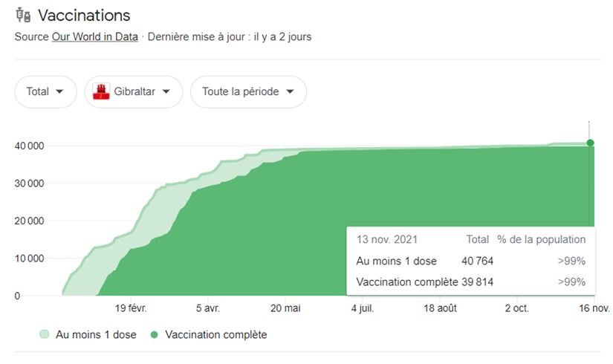613x364 pixels.
Task: Click the dark green 'Vaccination complète' legend dot
Action: click(x=155, y=335)
